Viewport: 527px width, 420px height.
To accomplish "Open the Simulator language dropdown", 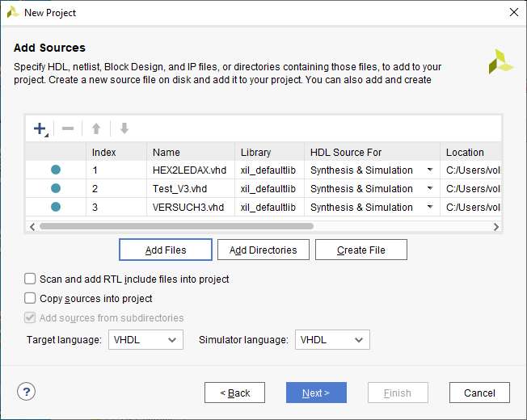I will coord(332,340).
